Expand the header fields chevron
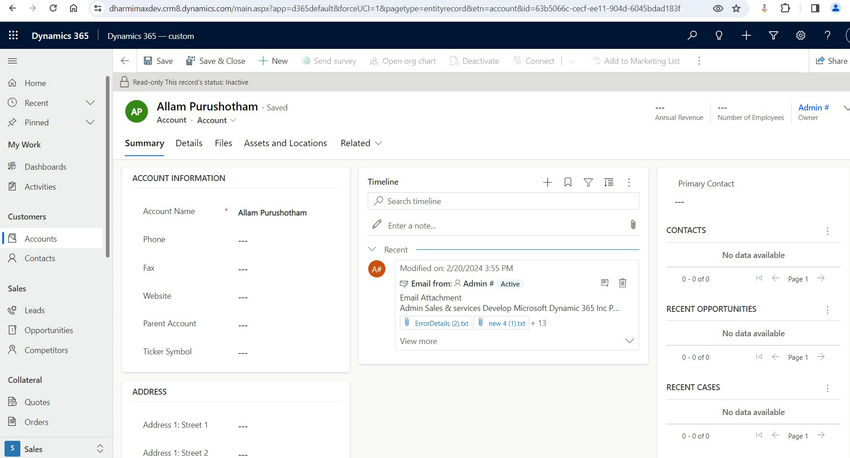The width and height of the screenshot is (850, 458). click(x=846, y=108)
